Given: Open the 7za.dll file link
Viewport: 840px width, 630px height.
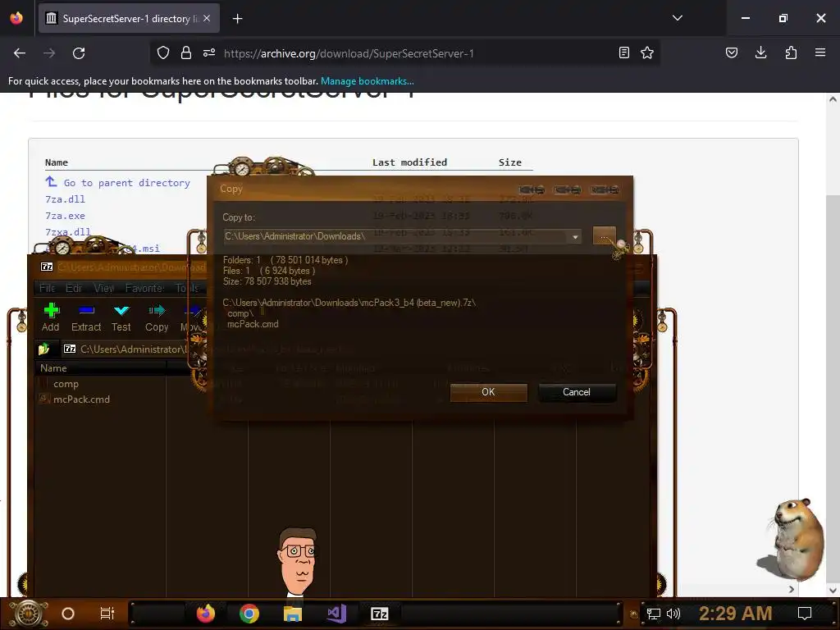Looking at the screenshot, I should click(x=65, y=199).
